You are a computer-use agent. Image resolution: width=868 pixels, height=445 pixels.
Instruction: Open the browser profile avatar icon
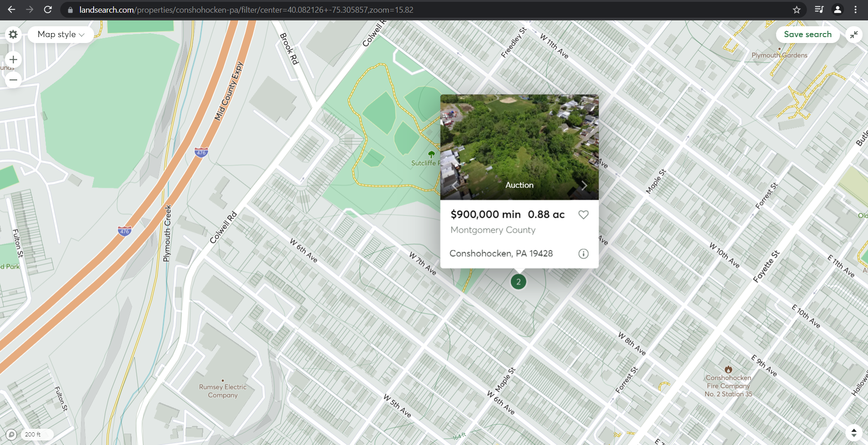pyautogui.click(x=837, y=10)
